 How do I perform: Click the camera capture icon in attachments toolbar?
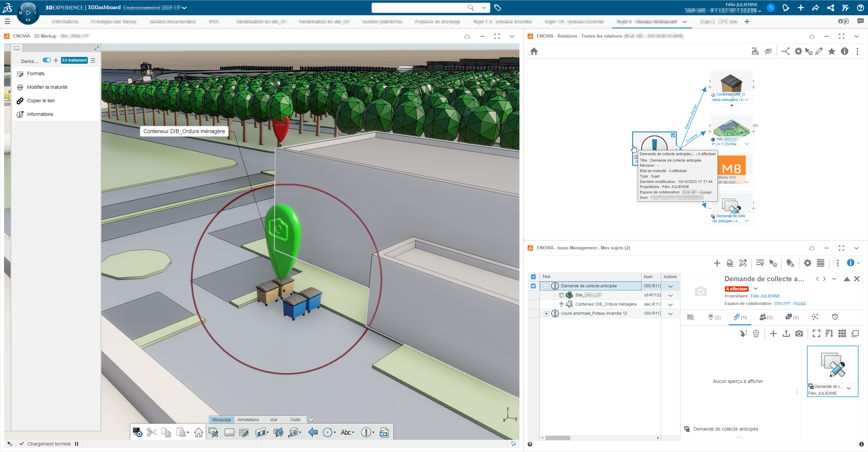[799, 334]
